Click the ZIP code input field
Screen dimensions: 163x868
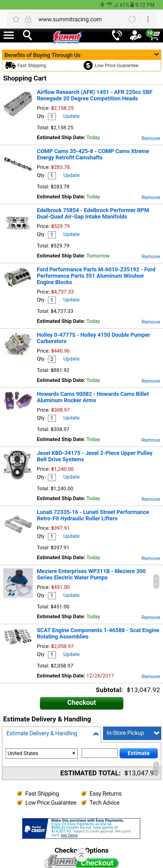click(x=99, y=753)
